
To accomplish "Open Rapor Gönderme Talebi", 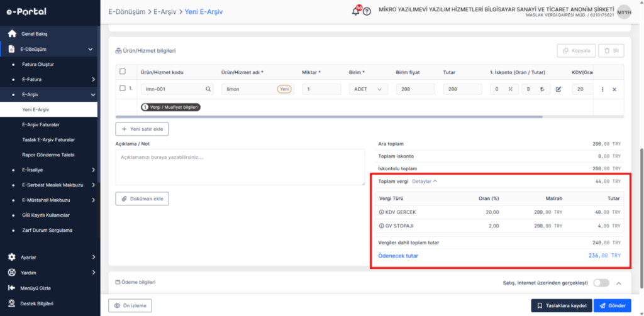I will click(x=49, y=155).
